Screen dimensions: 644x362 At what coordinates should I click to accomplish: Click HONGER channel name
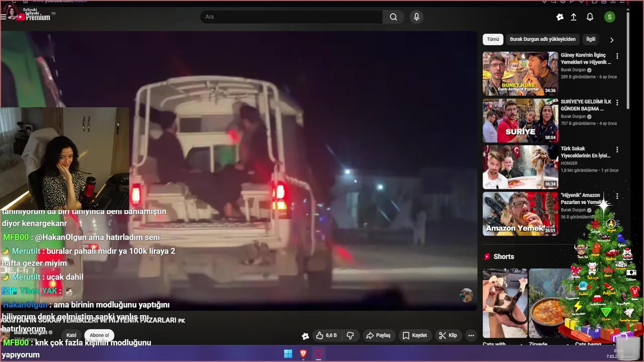569,163
